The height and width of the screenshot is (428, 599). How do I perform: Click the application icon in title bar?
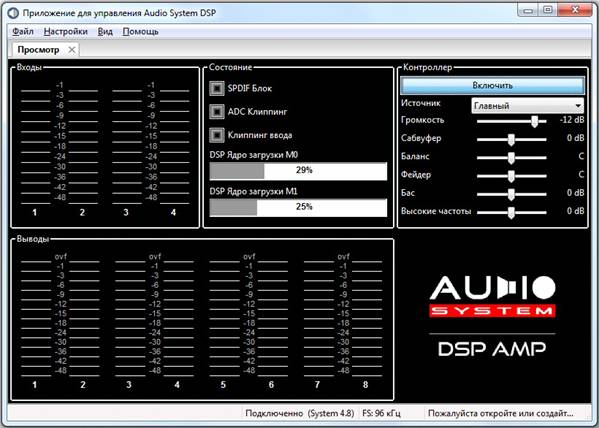point(13,13)
